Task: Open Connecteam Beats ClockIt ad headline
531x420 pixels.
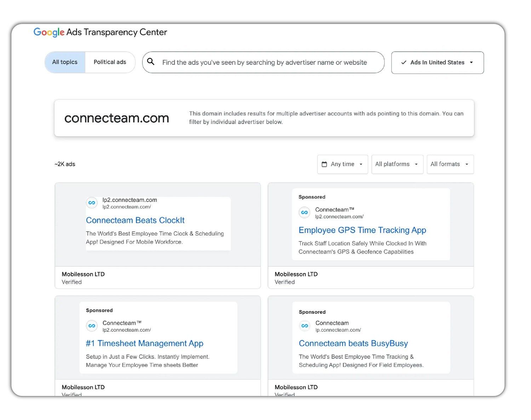Action: [135, 220]
